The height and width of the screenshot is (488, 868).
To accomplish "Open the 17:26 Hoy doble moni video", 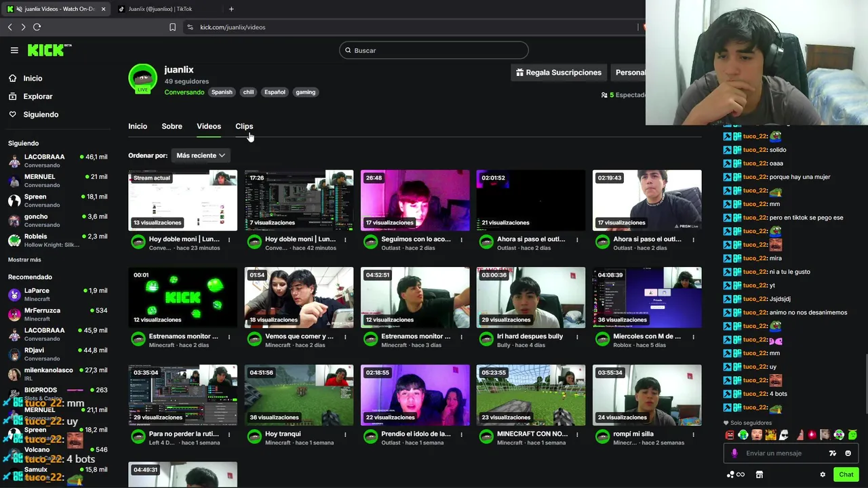I will 299,200.
